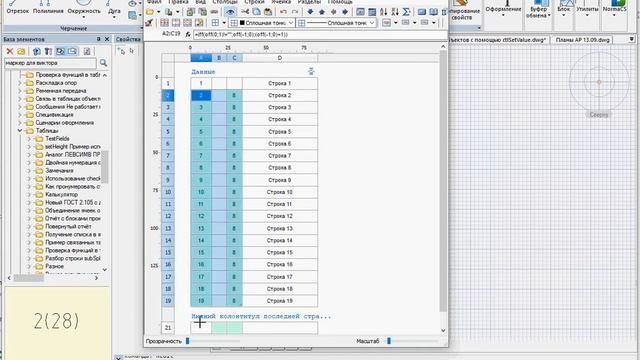Open the Строки menu
The height and width of the screenshot is (360, 640).
coord(254,2)
